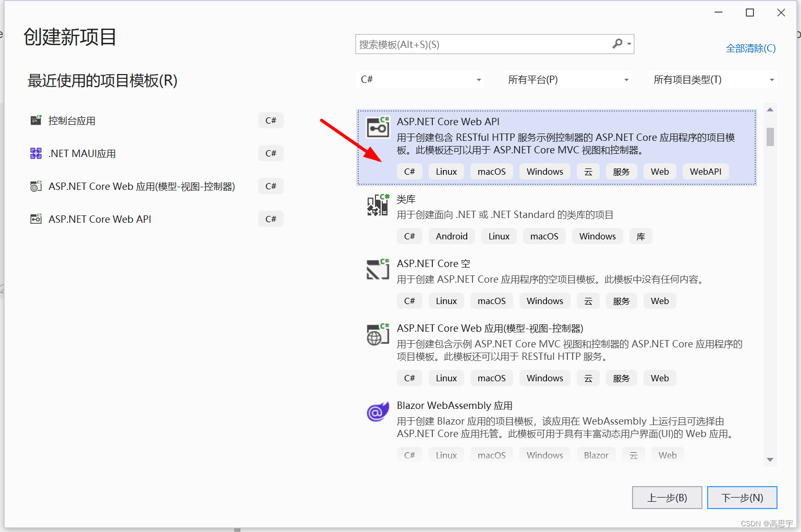This screenshot has width=801, height=532.
Task: Click the Linux tag on ASP.NET Core Web API template
Action: (446, 172)
